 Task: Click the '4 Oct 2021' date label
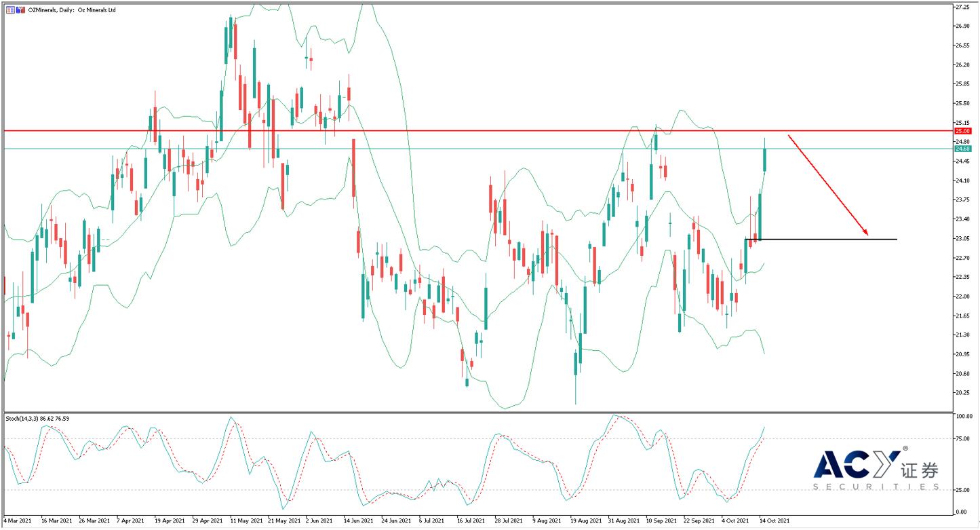click(x=736, y=520)
